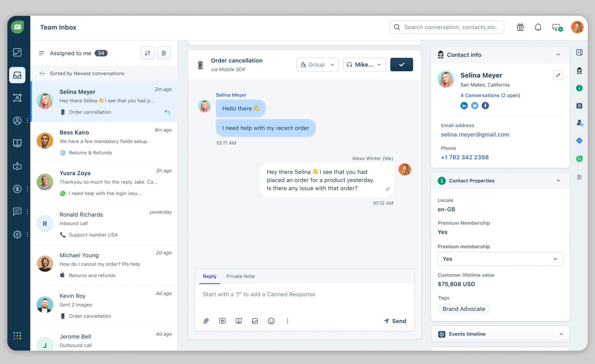Open the contacts scan icon in sidebar

pos(17,98)
